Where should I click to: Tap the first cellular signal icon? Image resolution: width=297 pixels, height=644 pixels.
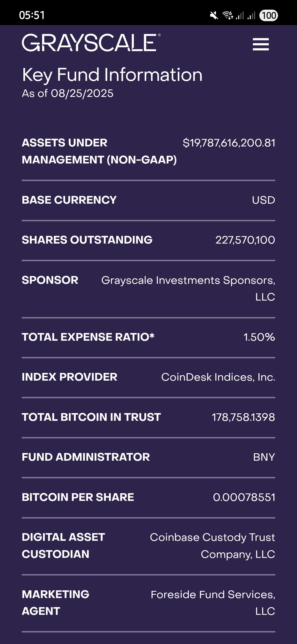point(240,15)
